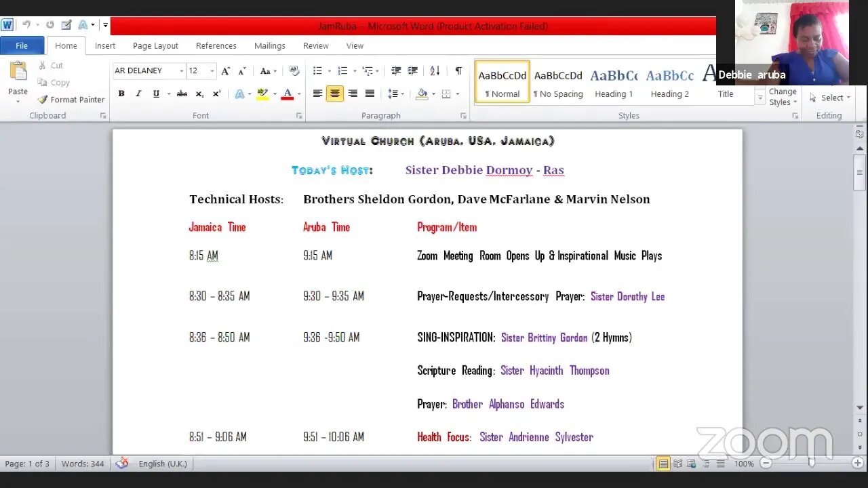Image resolution: width=868 pixels, height=488 pixels.
Task: Switch to Print Layout view
Action: click(663, 464)
